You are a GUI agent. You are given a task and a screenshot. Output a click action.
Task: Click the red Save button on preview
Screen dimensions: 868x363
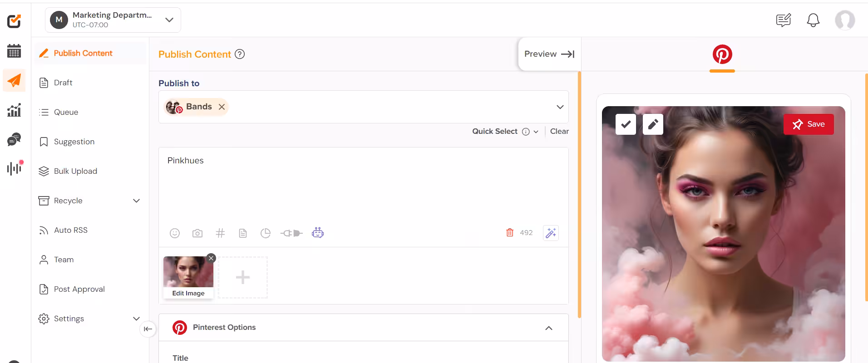pyautogui.click(x=809, y=124)
